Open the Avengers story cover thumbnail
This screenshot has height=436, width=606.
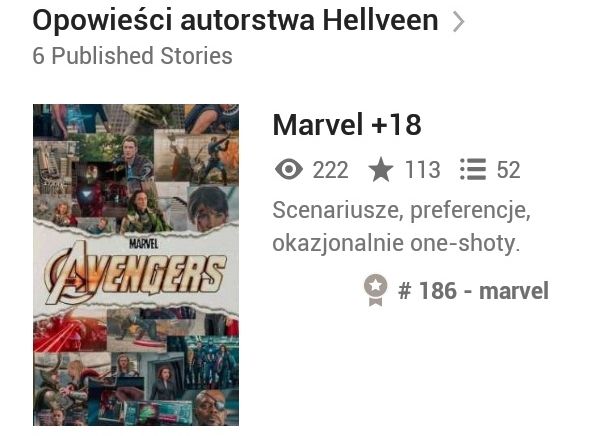coord(136,265)
